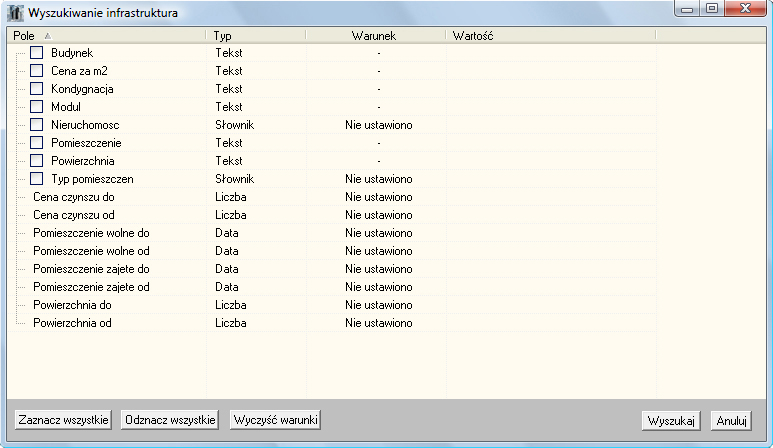Image resolution: width=773 pixels, height=448 pixels.
Task: Set condition for Pomieszczenie wolne do
Action: tap(379, 233)
